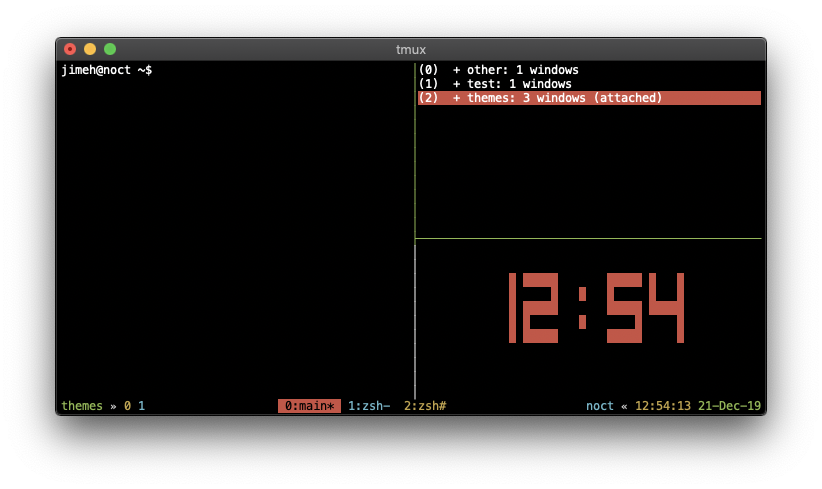Switch to the 1:zsh- window tab

369,406
